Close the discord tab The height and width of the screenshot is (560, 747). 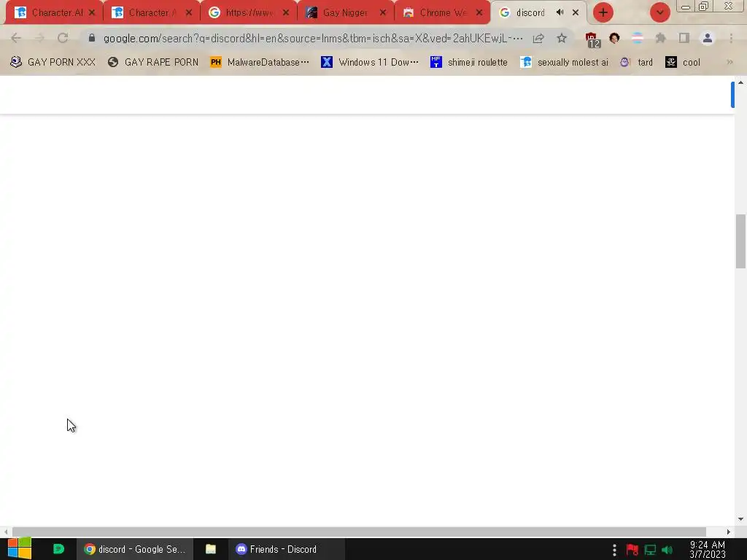click(576, 12)
